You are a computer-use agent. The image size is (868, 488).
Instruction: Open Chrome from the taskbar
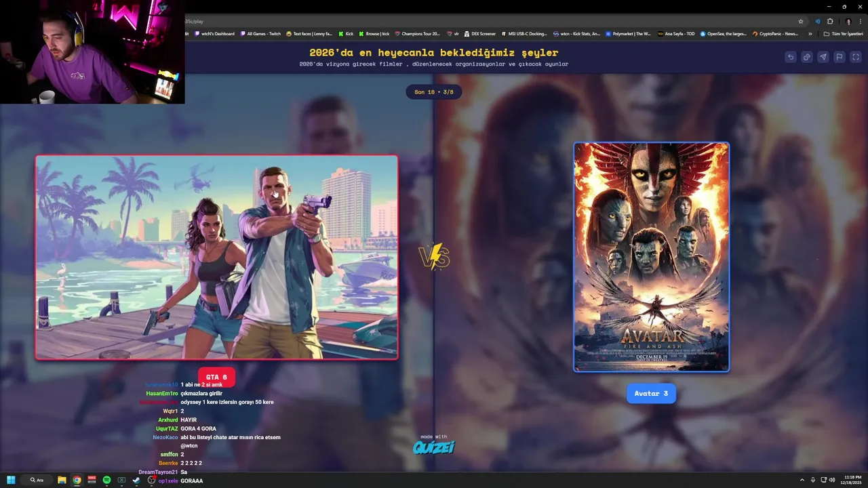click(x=77, y=480)
